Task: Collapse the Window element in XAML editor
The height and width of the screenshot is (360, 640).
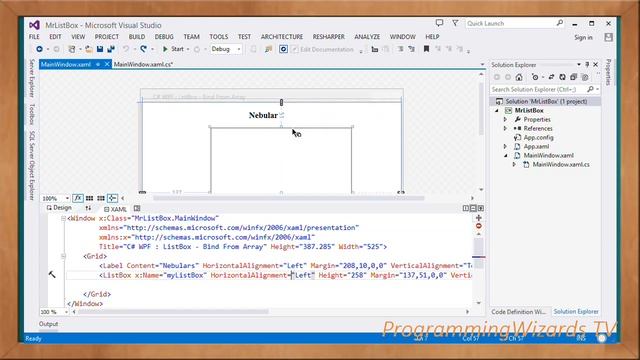Action: pyautogui.click(x=63, y=218)
